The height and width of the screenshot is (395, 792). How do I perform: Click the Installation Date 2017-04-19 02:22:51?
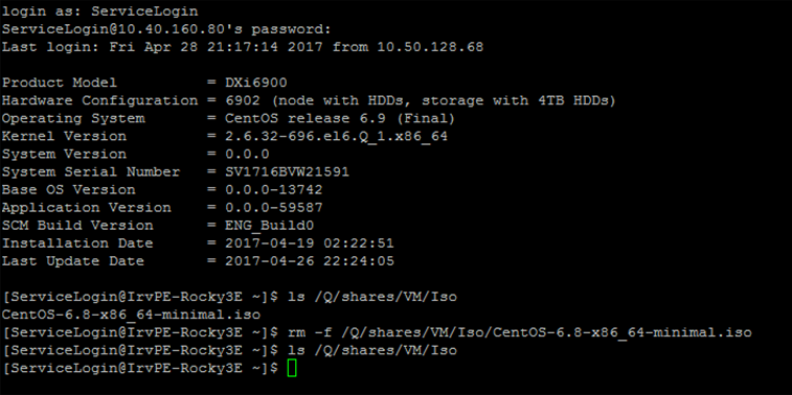click(309, 243)
